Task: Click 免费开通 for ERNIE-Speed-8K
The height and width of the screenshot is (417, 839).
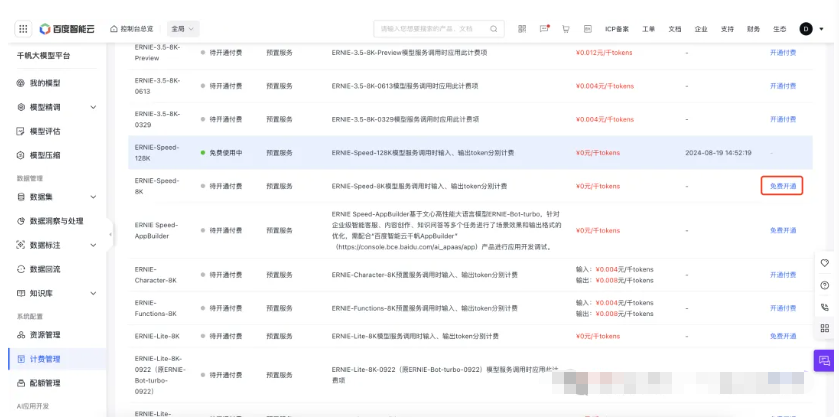Action: pos(783,186)
